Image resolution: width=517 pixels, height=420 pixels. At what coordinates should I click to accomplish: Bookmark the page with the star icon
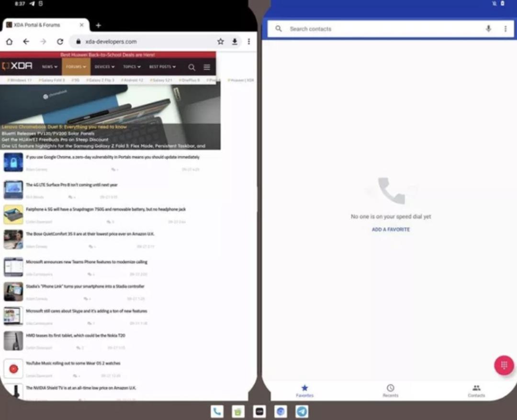click(221, 42)
